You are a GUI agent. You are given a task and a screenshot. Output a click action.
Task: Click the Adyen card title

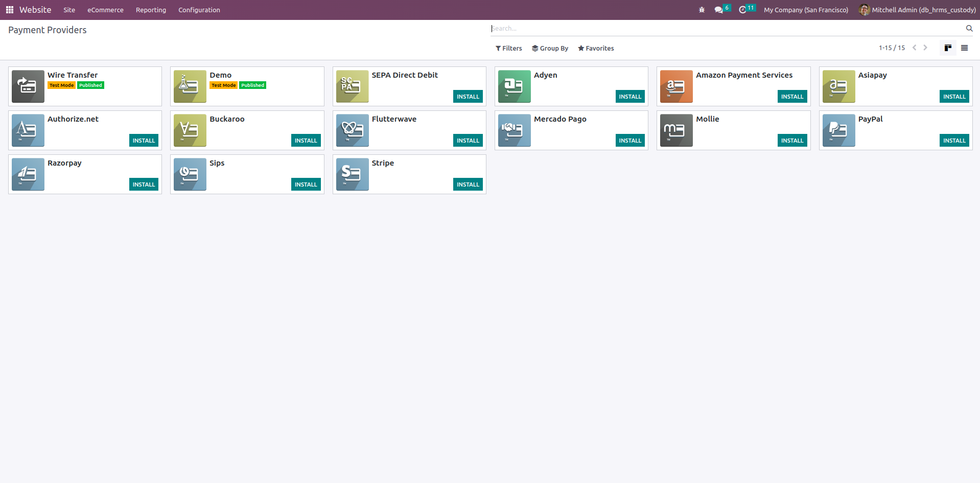tap(546, 75)
